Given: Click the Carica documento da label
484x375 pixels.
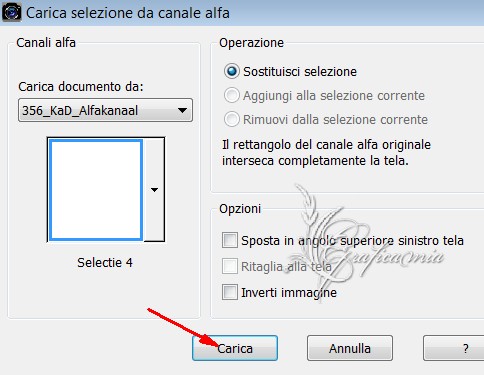Looking at the screenshot, I should (x=81, y=87).
